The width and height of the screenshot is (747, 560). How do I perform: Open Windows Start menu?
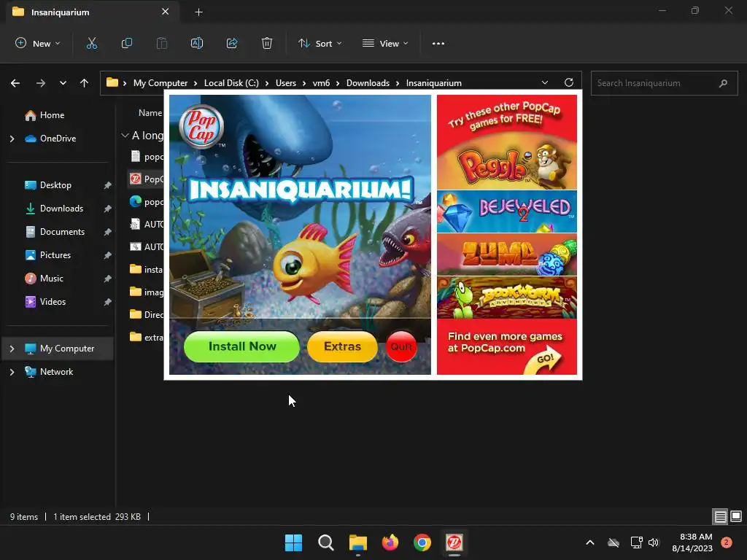pos(293,542)
